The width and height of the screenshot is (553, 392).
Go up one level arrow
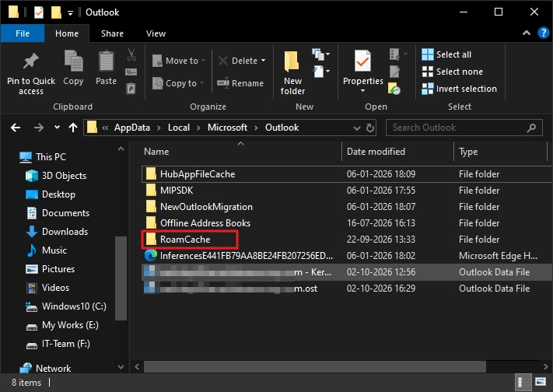[x=73, y=128]
